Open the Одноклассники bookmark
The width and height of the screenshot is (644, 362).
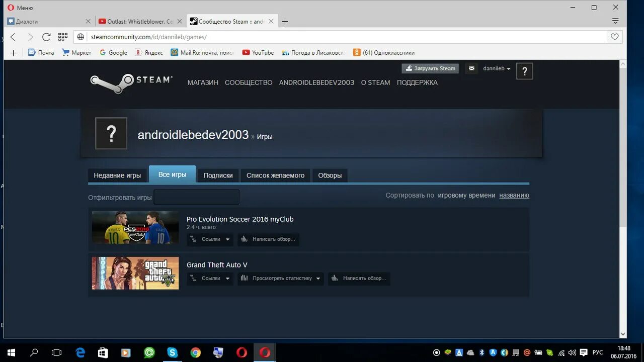click(384, 52)
